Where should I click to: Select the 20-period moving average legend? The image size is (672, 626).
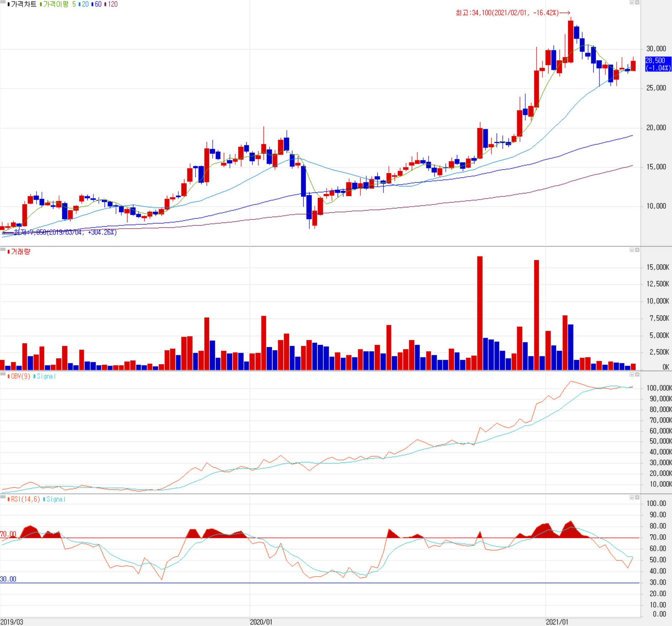click(85, 4)
